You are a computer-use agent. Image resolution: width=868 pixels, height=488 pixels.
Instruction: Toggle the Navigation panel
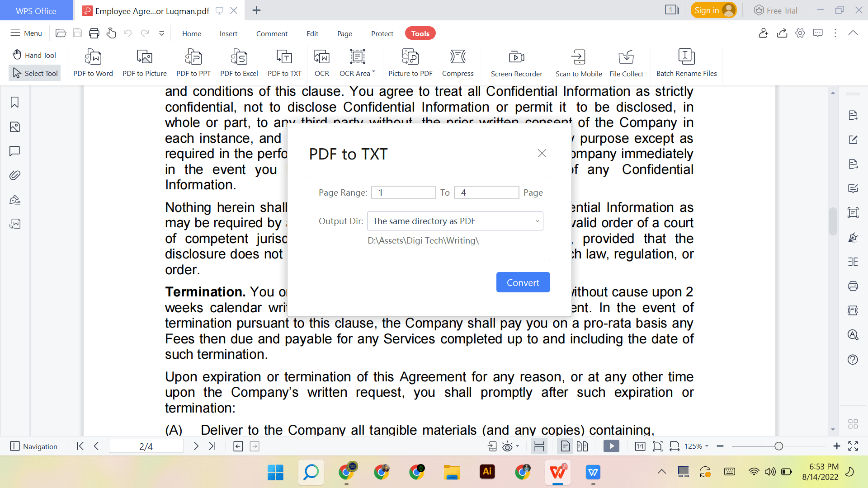[x=34, y=446]
